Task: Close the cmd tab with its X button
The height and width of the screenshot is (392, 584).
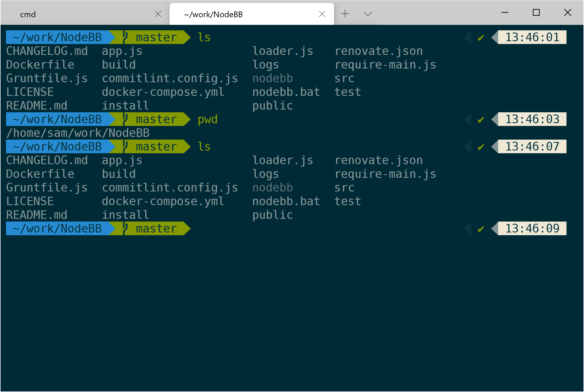Action: point(158,14)
